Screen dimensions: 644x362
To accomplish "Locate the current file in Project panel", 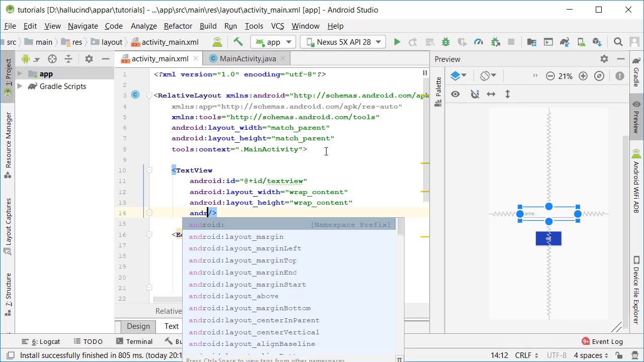I will pyautogui.click(x=52, y=59).
